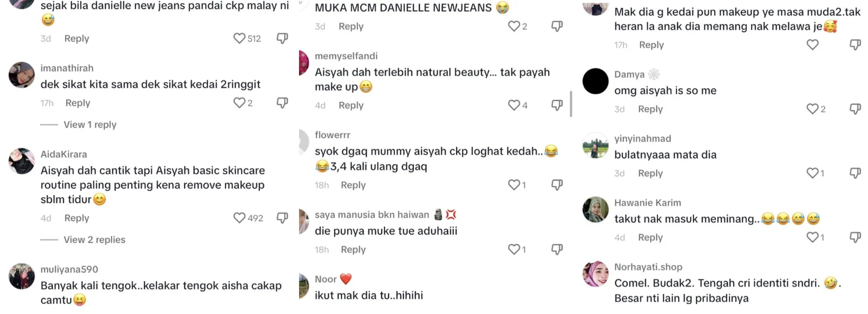Open Hawanie Karim's profile avatar
Viewport: 868px width, 314px height.
click(595, 209)
